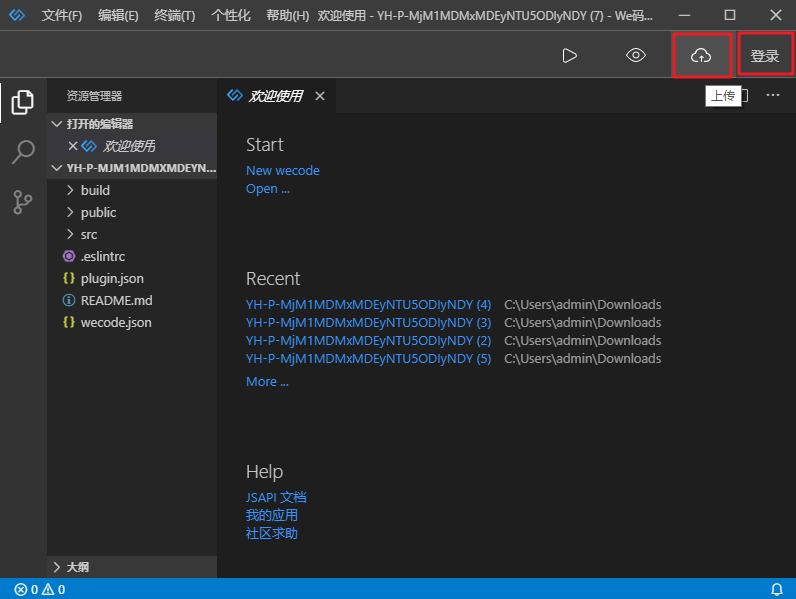The width and height of the screenshot is (796, 599).
Task: Click the eye preview icon
Action: coord(636,56)
